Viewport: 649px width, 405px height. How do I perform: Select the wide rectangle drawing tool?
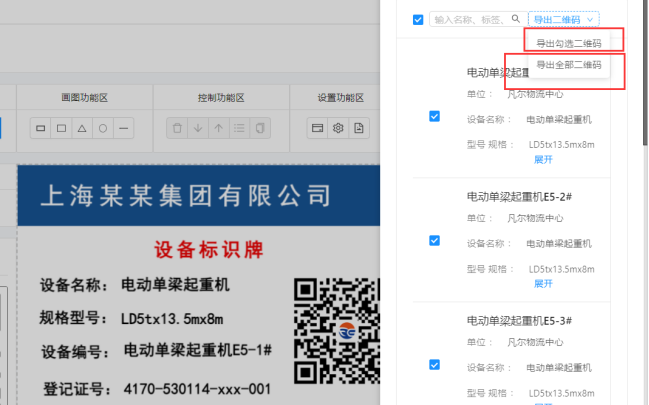click(40, 129)
